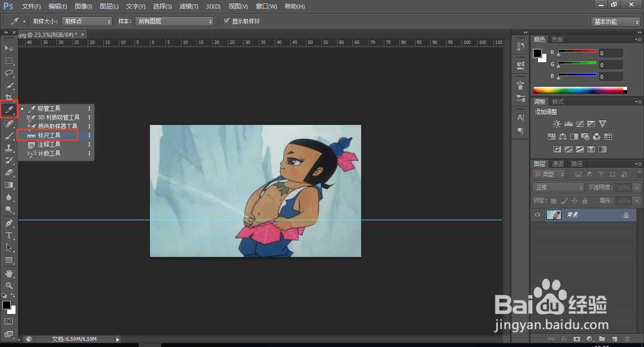
Task: Open the layer filter 类型 dropdown
Action: [x=550, y=174]
